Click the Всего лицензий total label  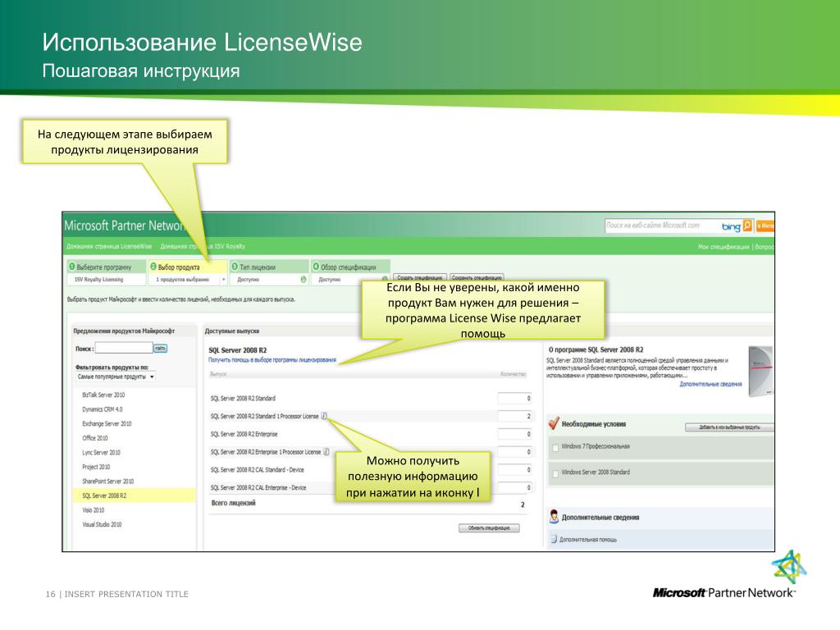coord(233,503)
